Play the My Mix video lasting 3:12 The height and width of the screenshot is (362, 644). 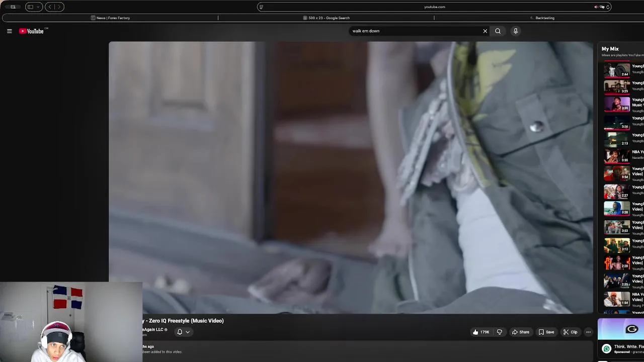click(x=616, y=245)
